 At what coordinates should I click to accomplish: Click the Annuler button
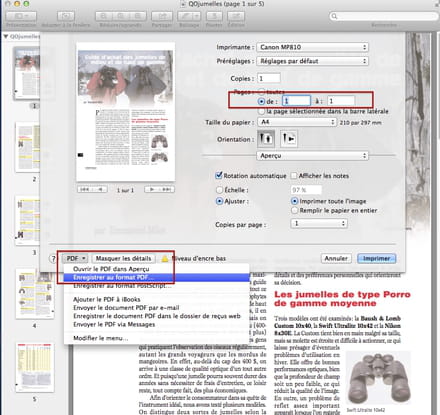(336, 258)
